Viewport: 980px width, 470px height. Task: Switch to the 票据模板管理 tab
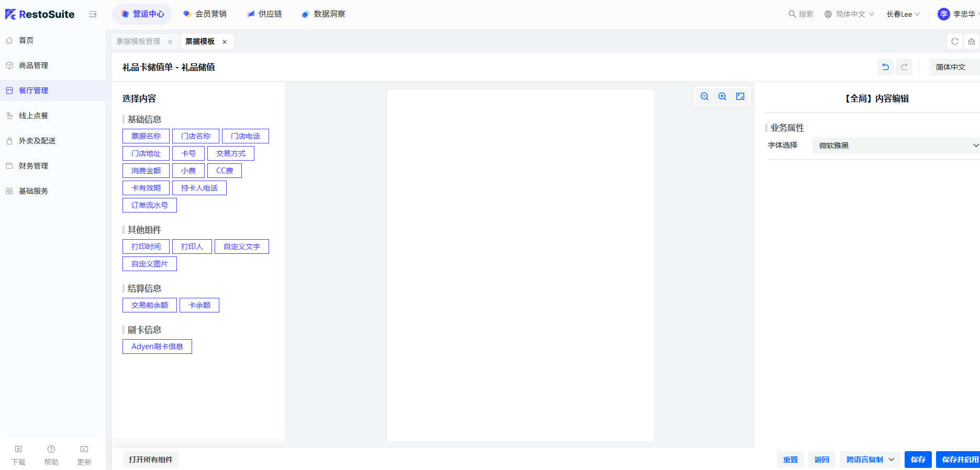(138, 41)
